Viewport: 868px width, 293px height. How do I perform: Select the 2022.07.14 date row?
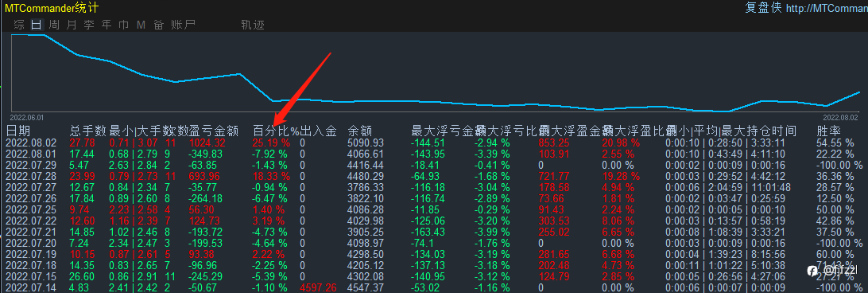tap(434, 287)
